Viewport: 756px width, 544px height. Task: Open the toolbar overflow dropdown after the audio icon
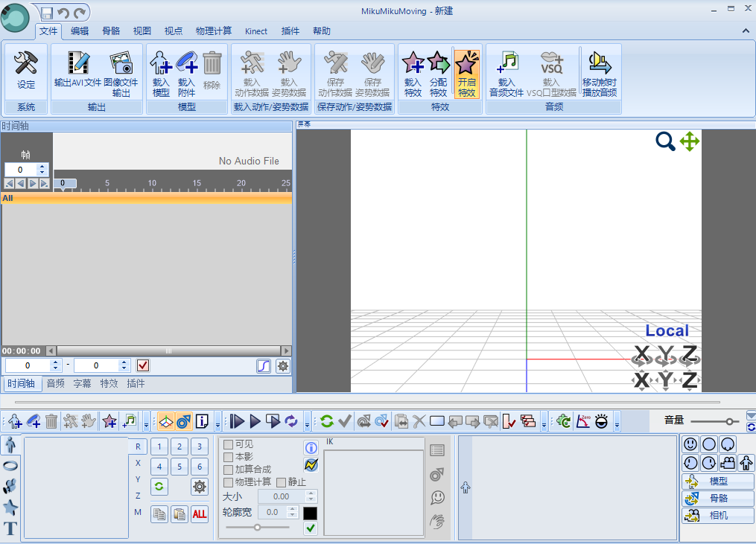tap(146, 423)
